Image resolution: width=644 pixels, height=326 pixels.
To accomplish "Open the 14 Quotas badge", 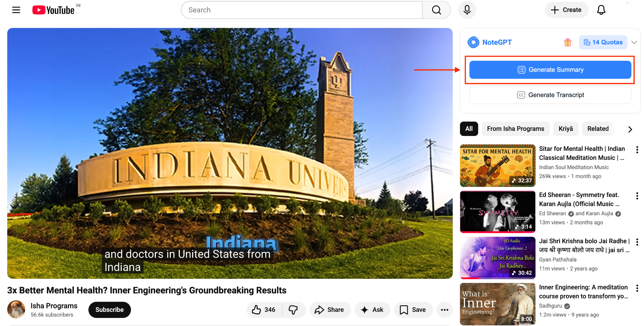I will click(x=603, y=42).
